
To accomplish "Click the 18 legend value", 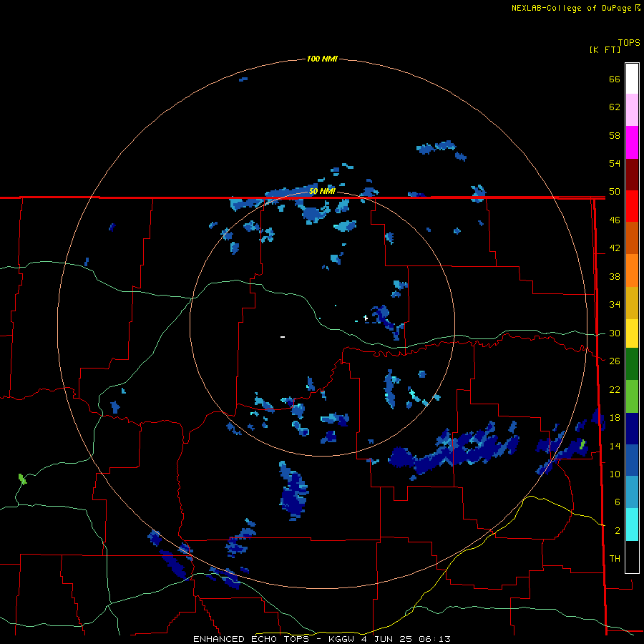I will pyautogui.click(x=615, y=418).
